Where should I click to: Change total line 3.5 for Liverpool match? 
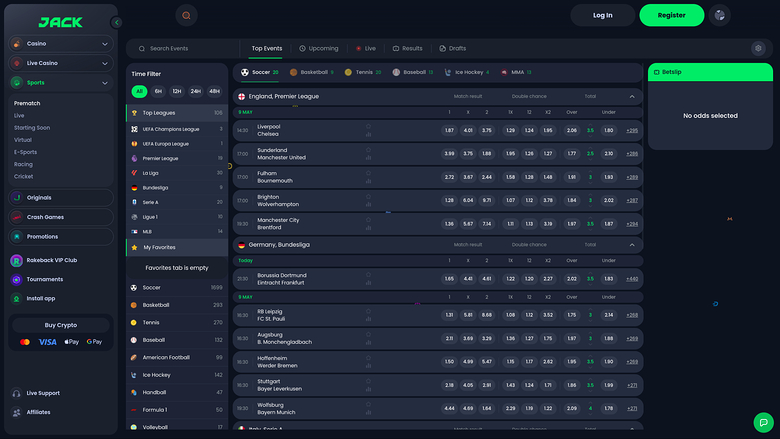[x=590, y=130]
